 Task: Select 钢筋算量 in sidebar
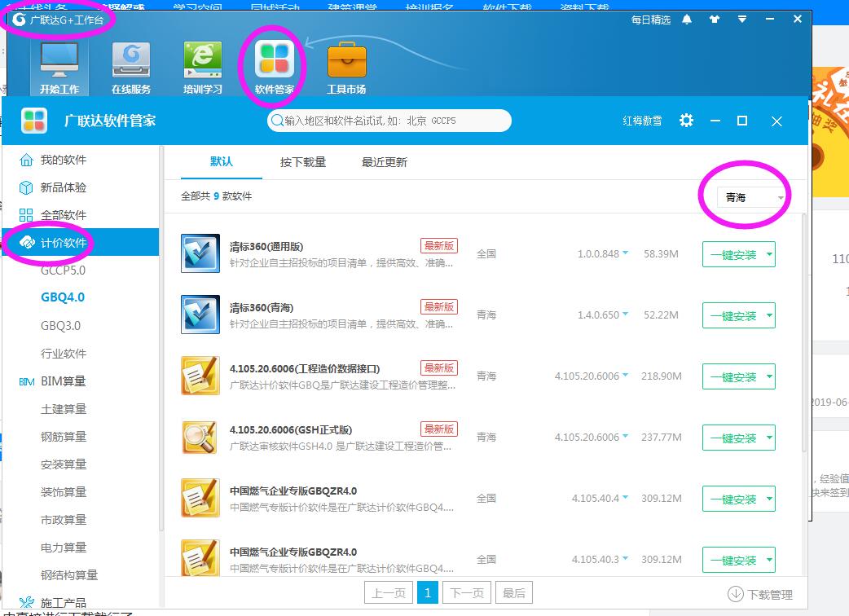click(x=64, y=437)
